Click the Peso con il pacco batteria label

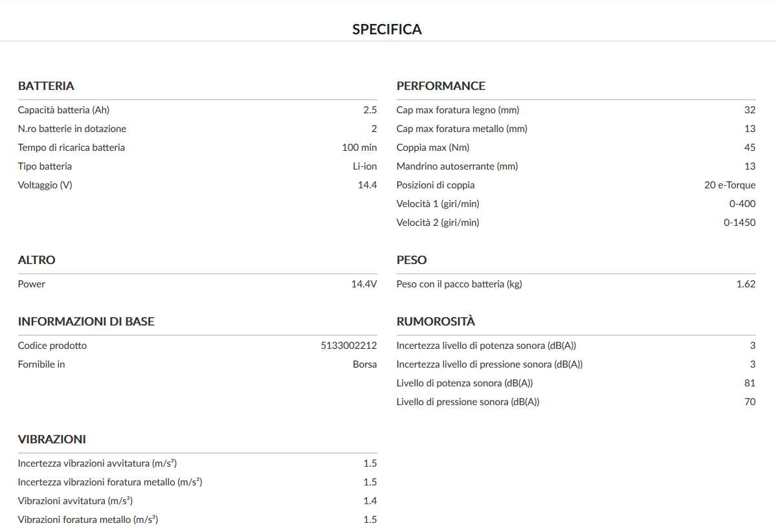[459, 284]
